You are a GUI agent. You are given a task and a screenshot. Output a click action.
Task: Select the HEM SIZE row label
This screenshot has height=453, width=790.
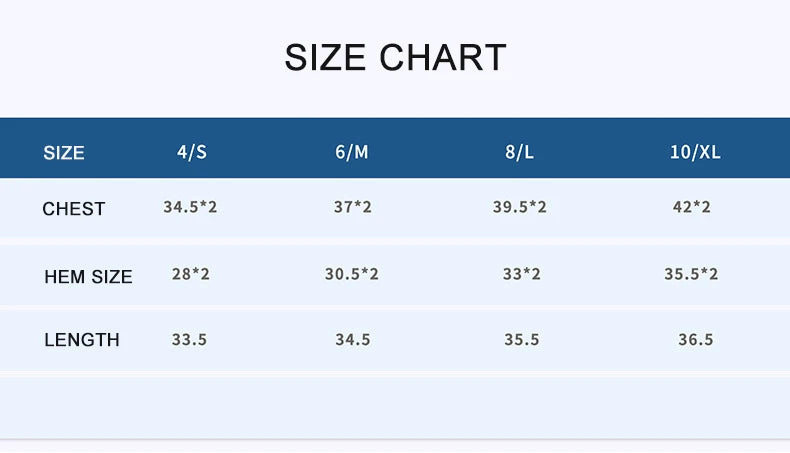point(88,277)
